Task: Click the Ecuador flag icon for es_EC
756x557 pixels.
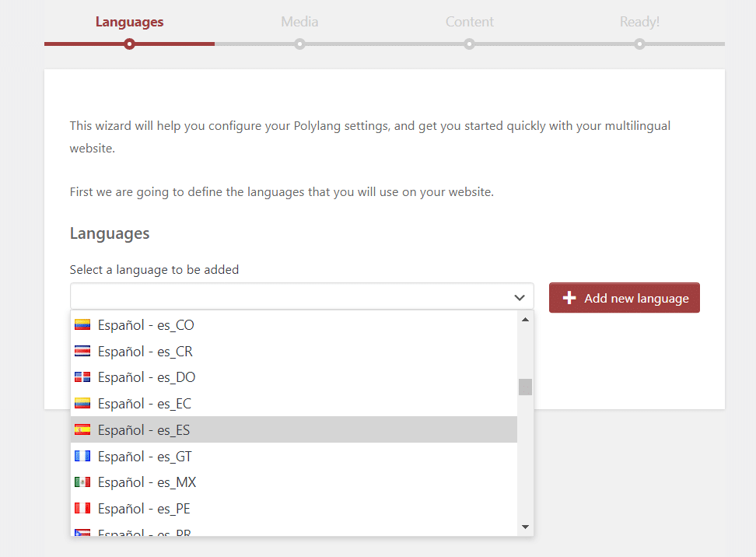Action: [x=82, y=403]
